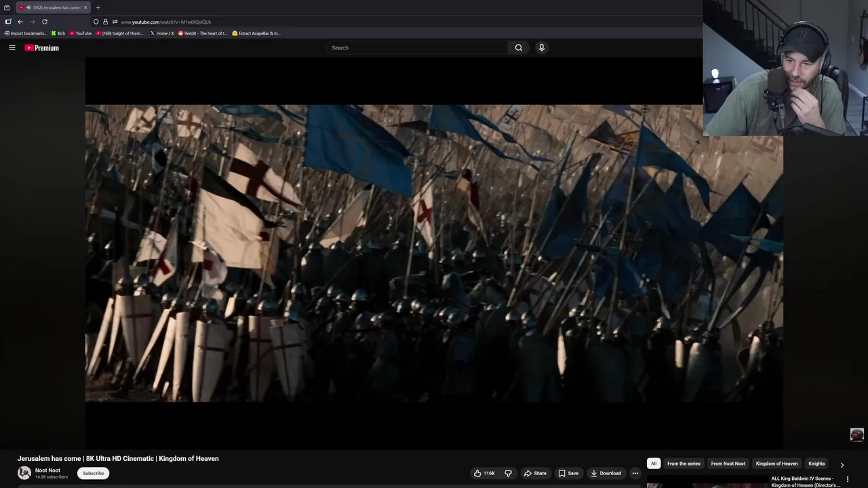Open options for ALL King Baldwin IV Scenes

coord(847,479)
